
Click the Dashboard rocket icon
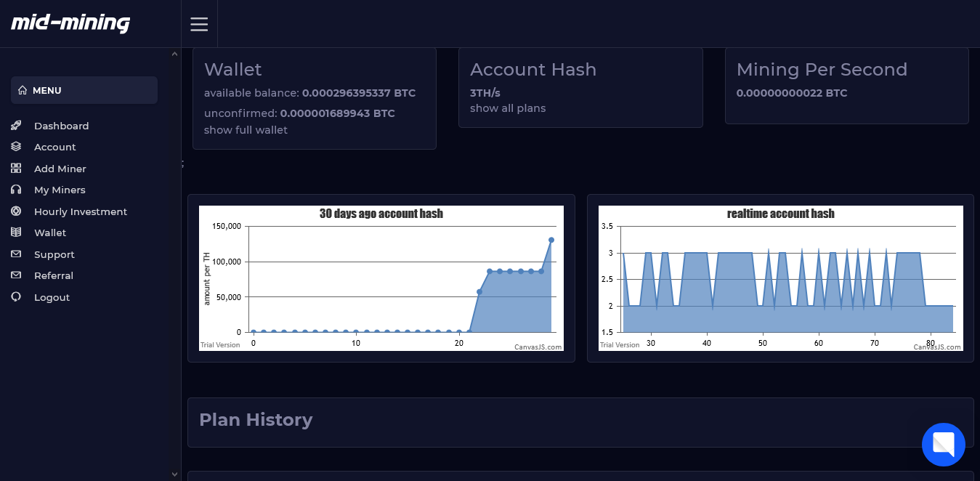(x=16, y=126)
